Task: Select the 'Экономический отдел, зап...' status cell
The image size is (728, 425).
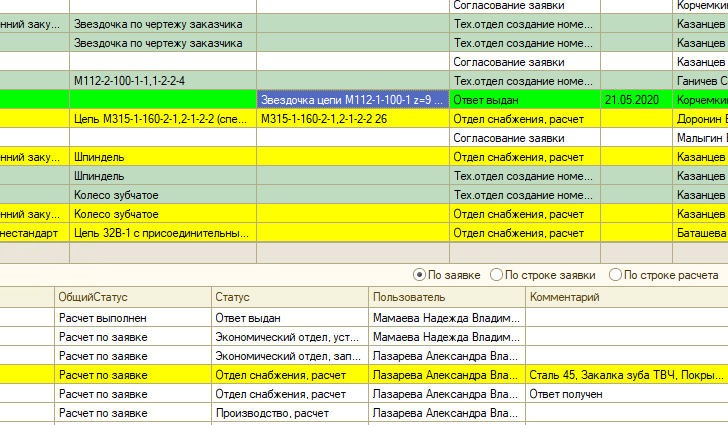Action: [x=290, y=356]
